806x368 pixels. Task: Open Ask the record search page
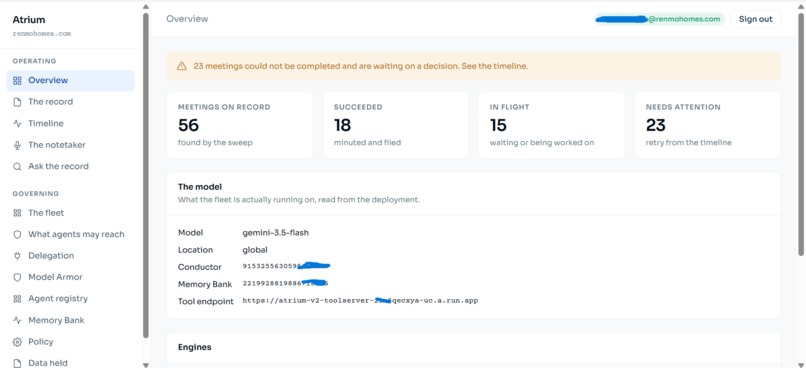[x=70, y=167]
